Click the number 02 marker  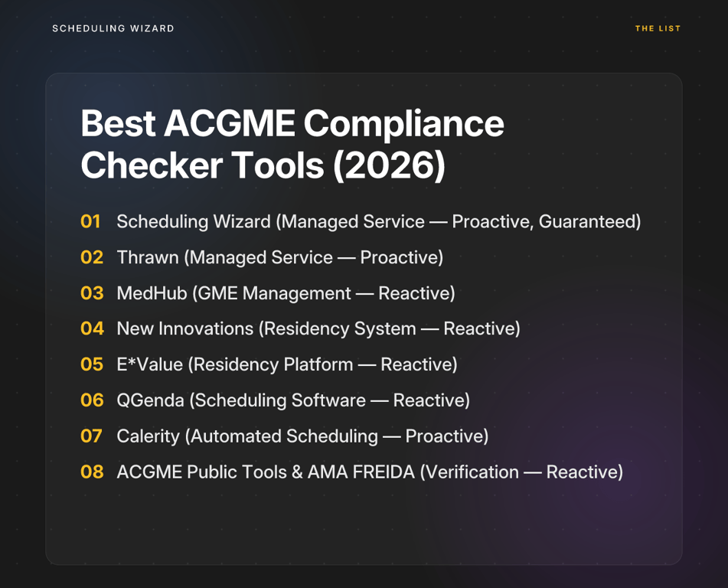point(91,257)
